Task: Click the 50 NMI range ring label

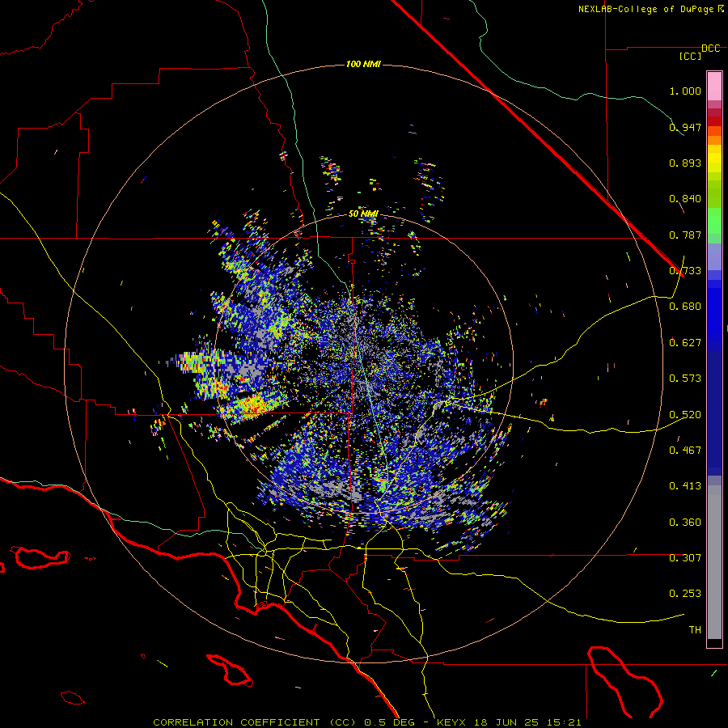Action: click(363, 214)
